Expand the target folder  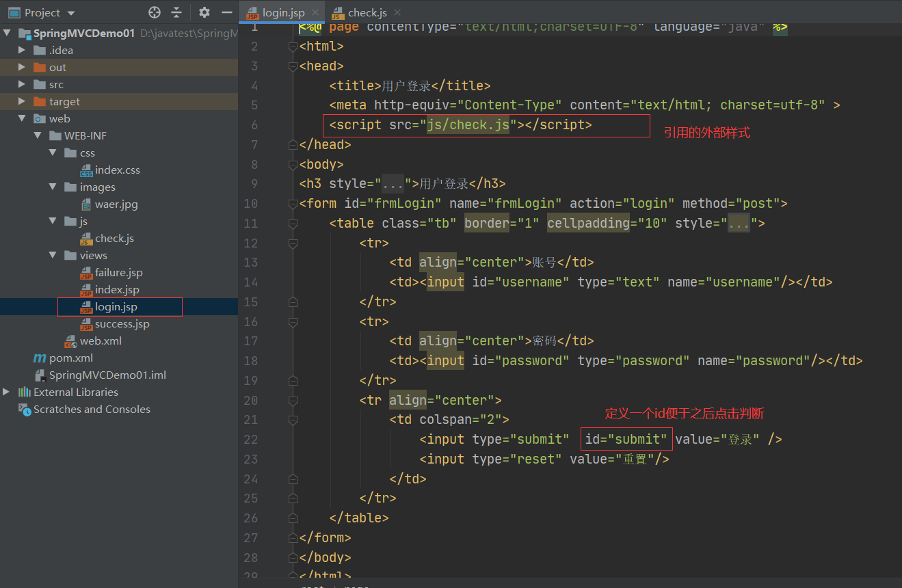[x=22, y=101]
